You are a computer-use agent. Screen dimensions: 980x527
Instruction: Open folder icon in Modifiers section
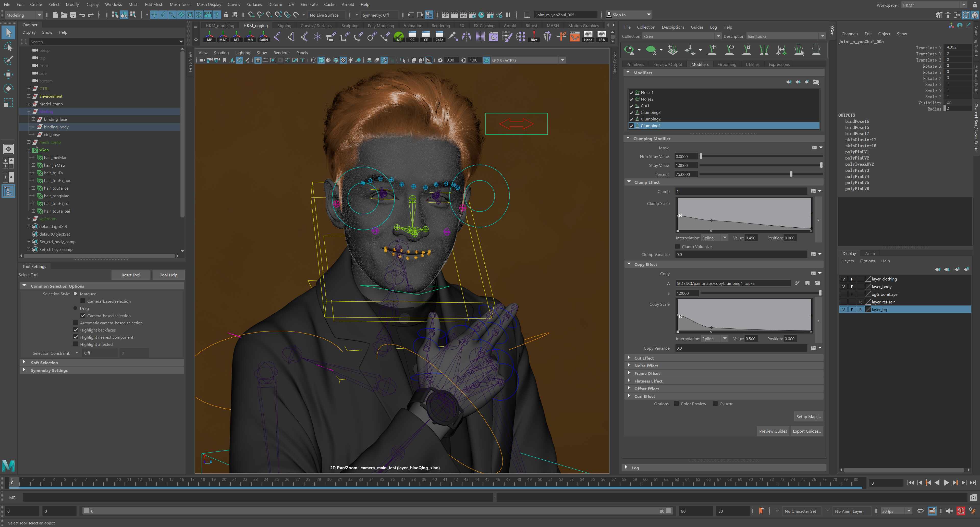click(816, 82)
